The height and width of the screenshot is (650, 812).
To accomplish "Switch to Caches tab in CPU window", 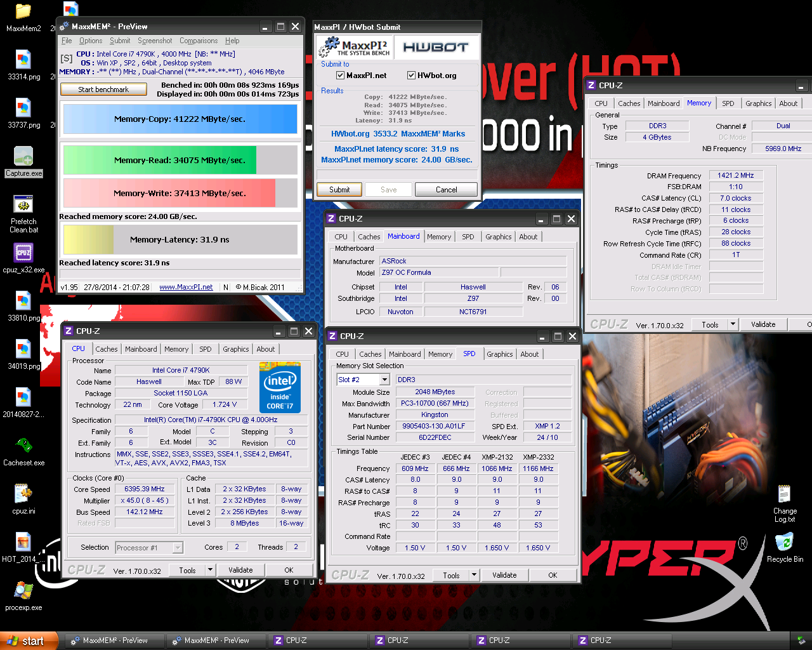I will (x=107, y=349).
